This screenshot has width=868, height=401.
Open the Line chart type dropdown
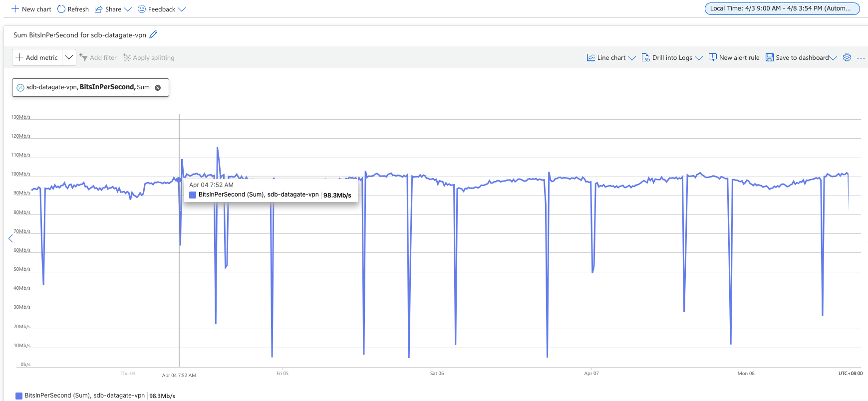click(x=611, y=57)
